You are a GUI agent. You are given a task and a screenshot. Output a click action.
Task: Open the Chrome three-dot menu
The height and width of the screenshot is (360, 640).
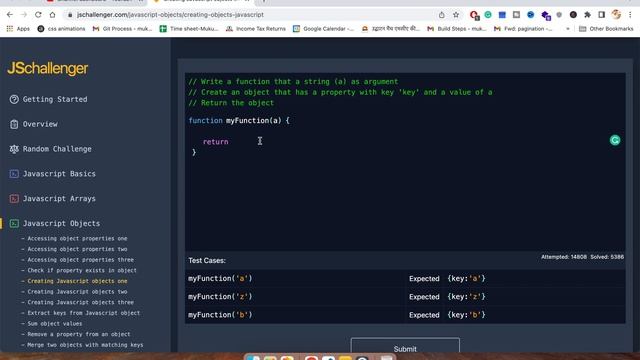(x=630, y=15)
